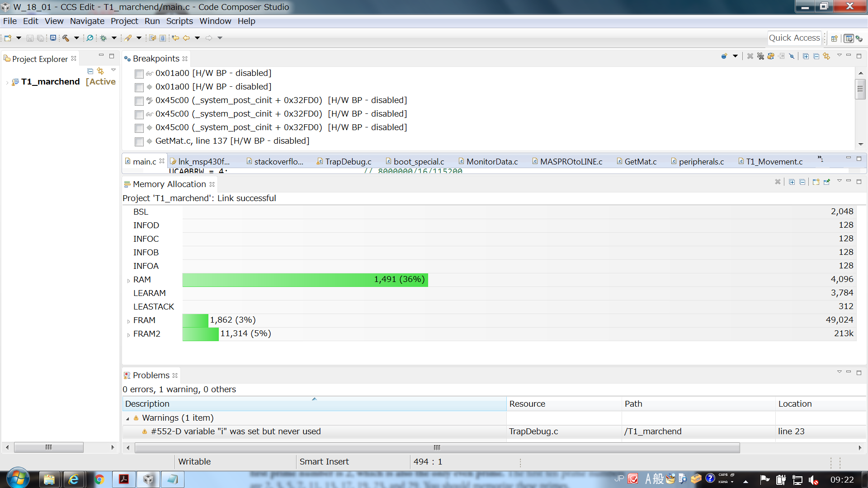Check the first 0x01a00 breakpoint checkbox

139,74
